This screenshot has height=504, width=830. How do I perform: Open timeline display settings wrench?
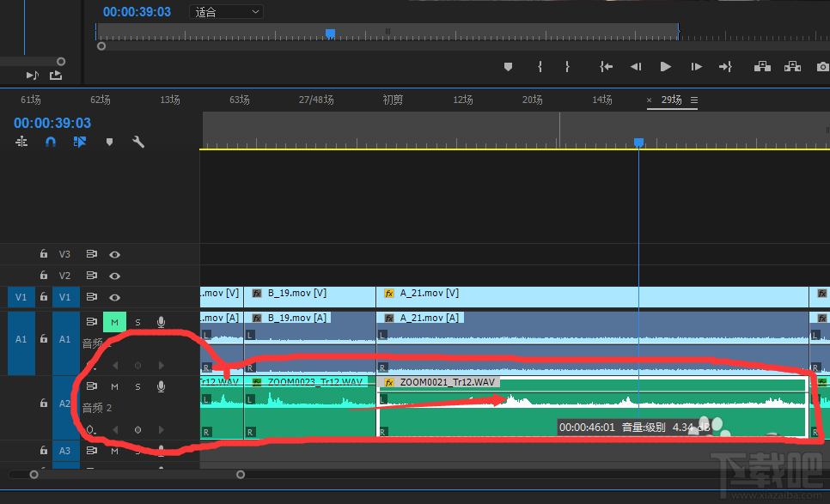coord(137,143)
